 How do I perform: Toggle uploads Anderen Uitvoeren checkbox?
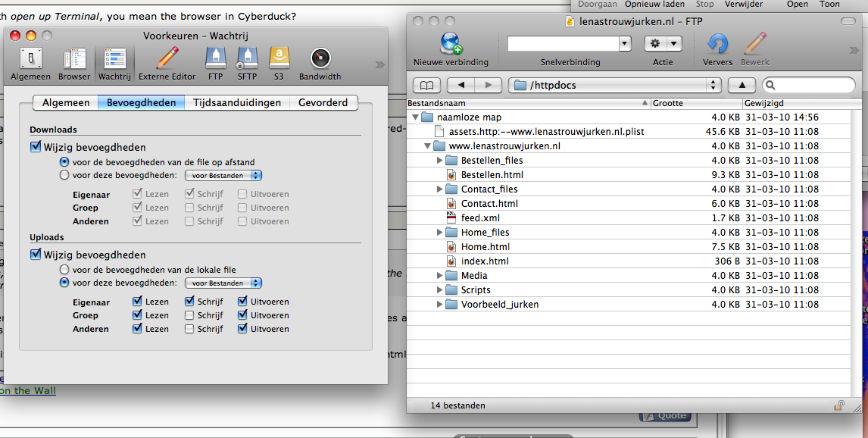[242, 328]
